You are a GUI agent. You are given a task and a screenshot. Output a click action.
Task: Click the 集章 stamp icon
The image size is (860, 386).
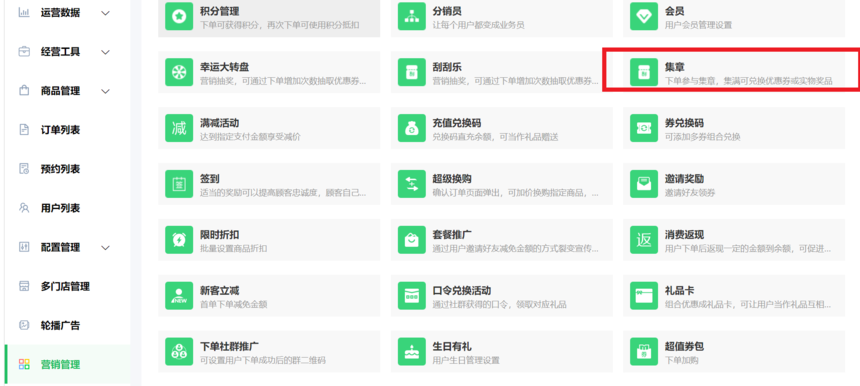tap(643, 72)
